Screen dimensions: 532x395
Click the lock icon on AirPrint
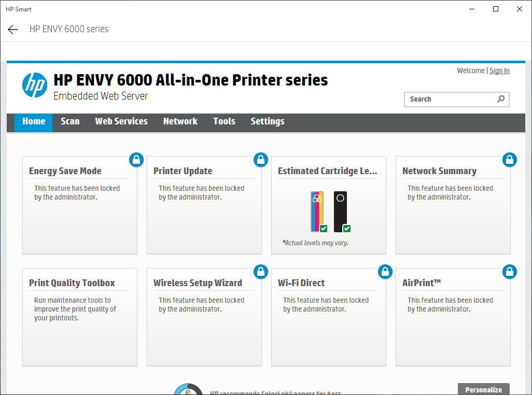(510, 272)
